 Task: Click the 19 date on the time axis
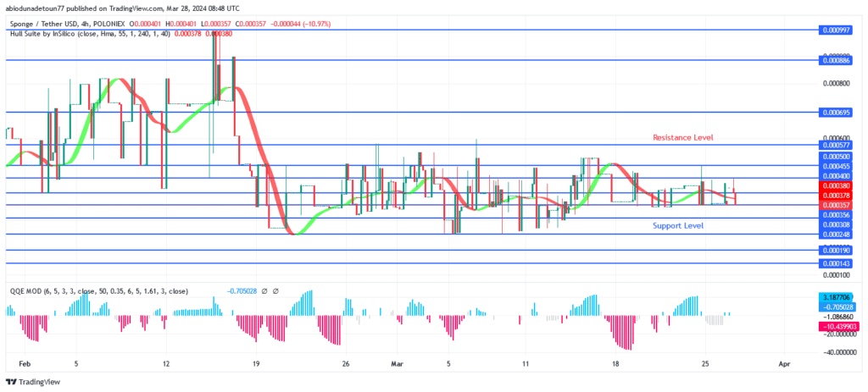[256, 364]
